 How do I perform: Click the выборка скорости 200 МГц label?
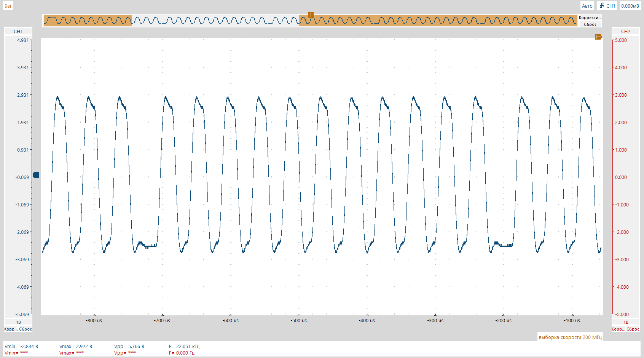tap(570, 337)
